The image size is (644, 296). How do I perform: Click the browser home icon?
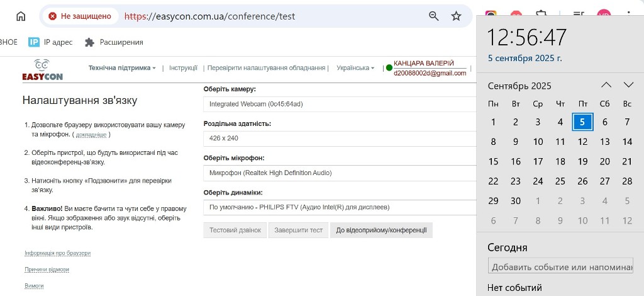[21, 16]
